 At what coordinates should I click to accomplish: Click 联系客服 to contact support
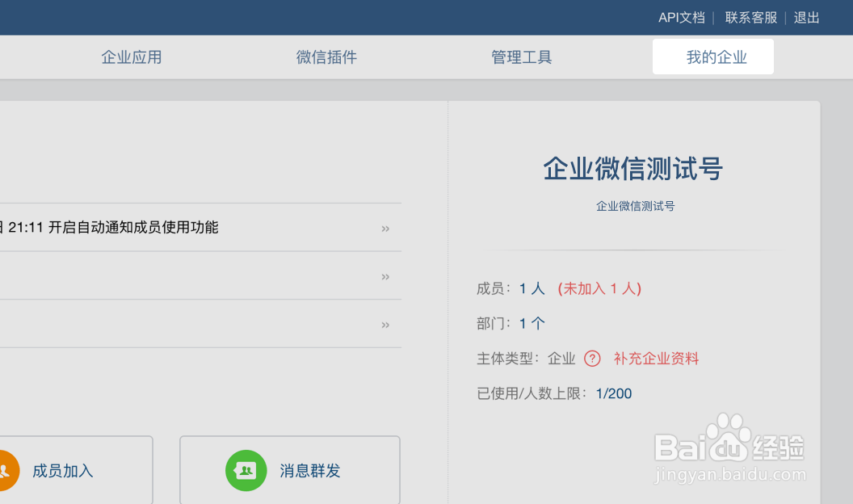750,16
